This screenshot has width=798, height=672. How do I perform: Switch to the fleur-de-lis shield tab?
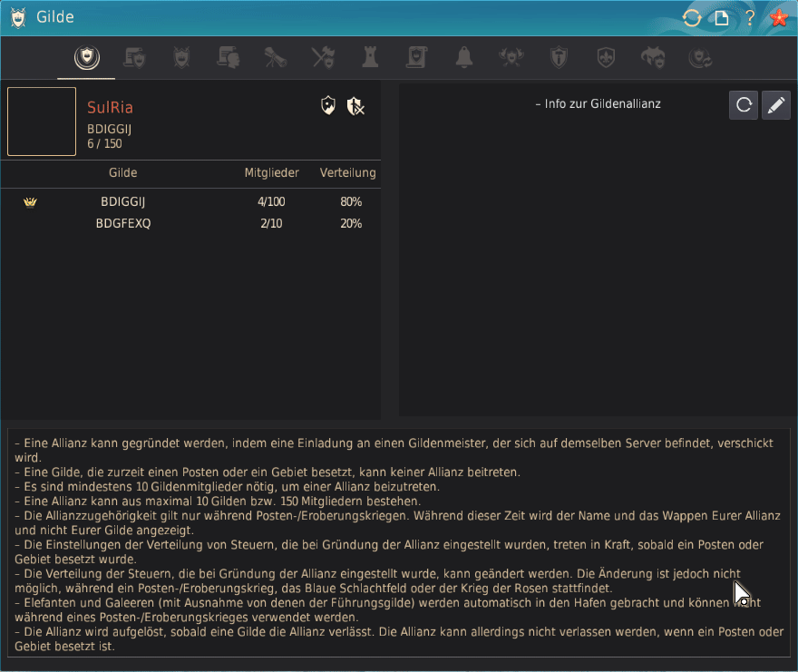[606, 58]
